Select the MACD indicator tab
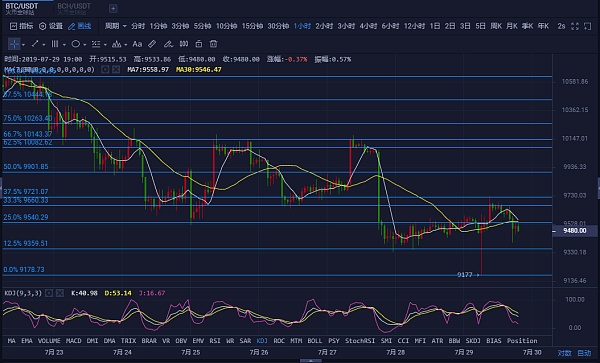Image resolution: width=600 pixels, height=363 pixels. 73,340
